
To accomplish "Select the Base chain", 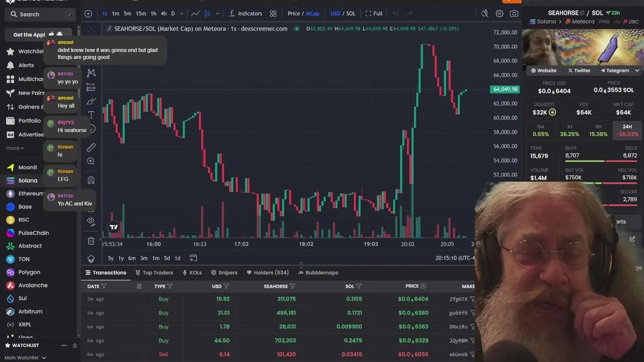I will click(x=19, y=207).
